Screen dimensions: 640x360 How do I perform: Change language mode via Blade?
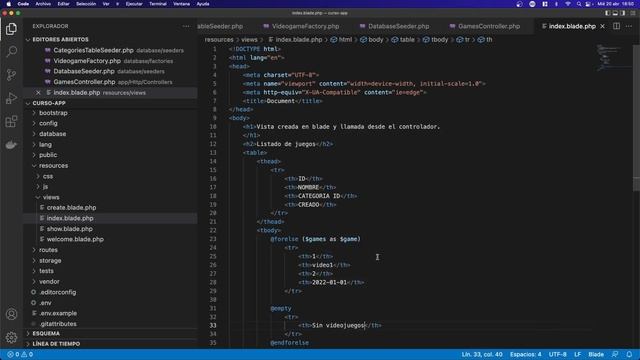point(596,354)
